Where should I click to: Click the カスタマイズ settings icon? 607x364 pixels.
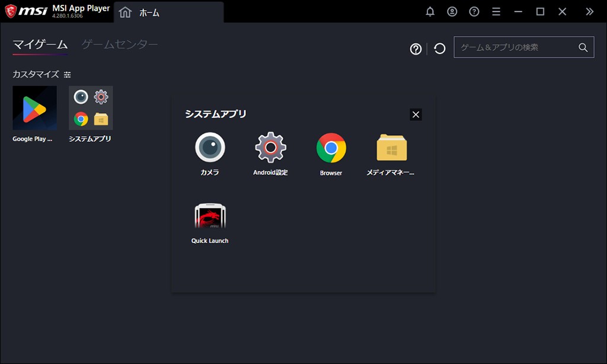click(67, 75)
